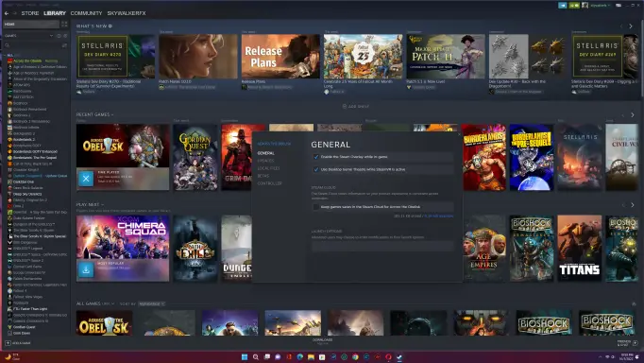Open the account name dropdown at top right

click(600, 6)
